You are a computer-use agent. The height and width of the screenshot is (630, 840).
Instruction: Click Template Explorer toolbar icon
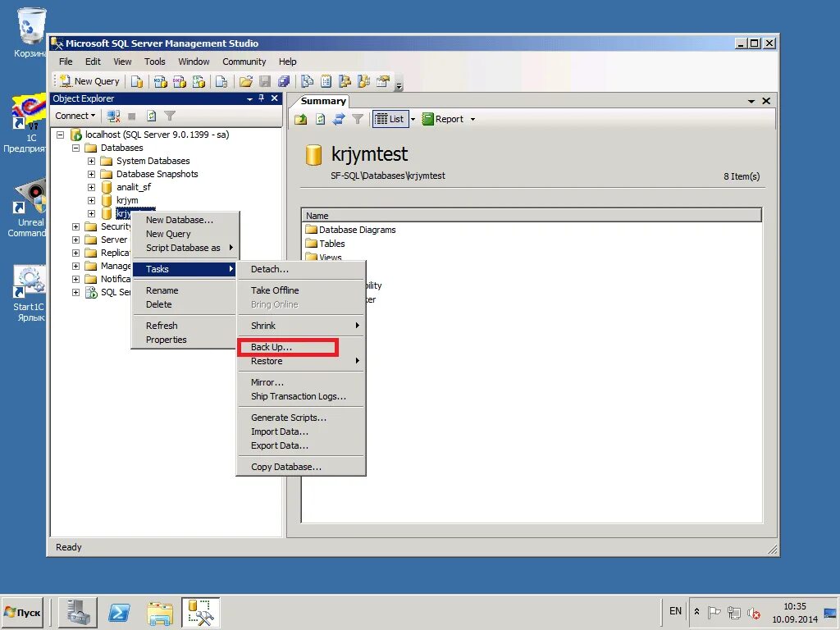click(x=363, y=81)
